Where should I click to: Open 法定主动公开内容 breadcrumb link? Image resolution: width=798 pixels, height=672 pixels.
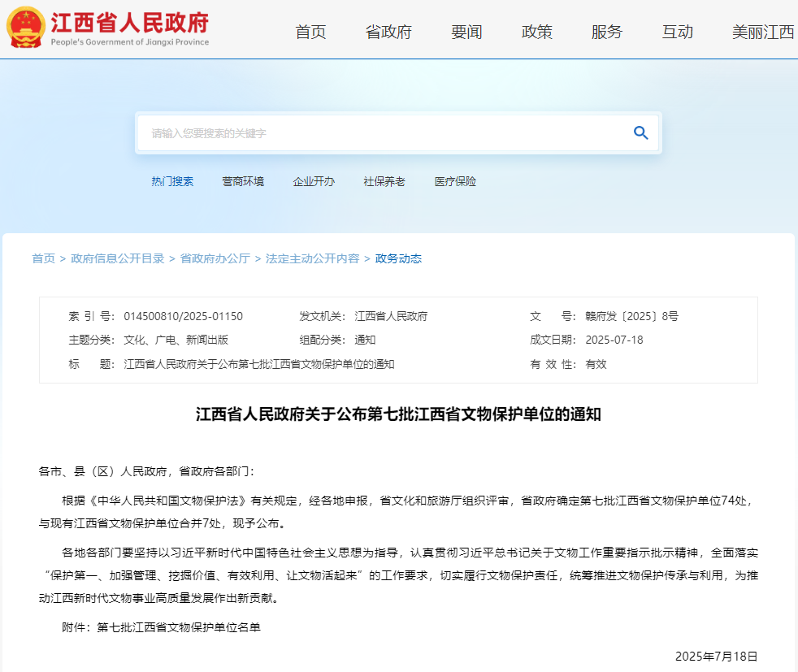(313, 258)
